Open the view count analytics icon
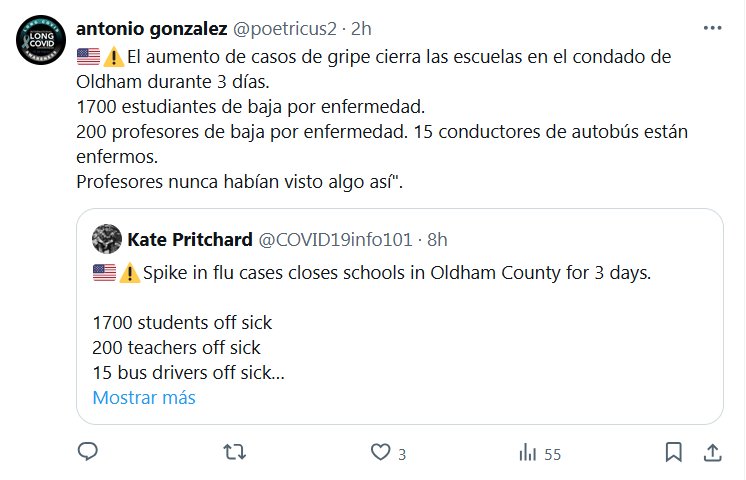 (x=527, y=453)
